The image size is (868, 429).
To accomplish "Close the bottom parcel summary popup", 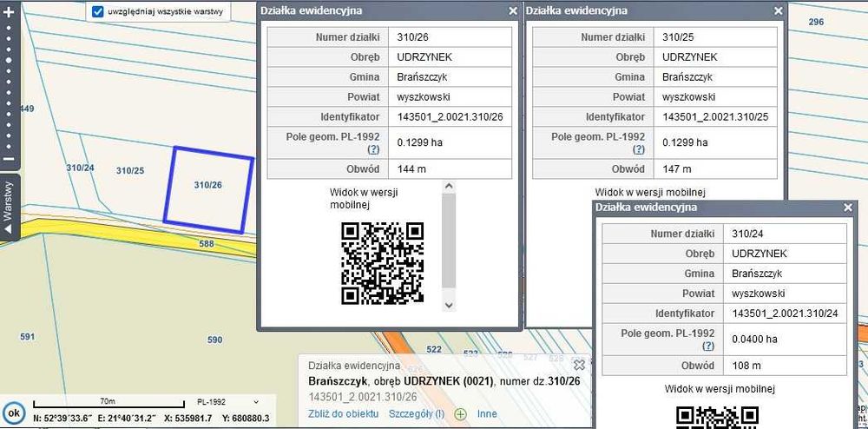I will tap(579, 365).
